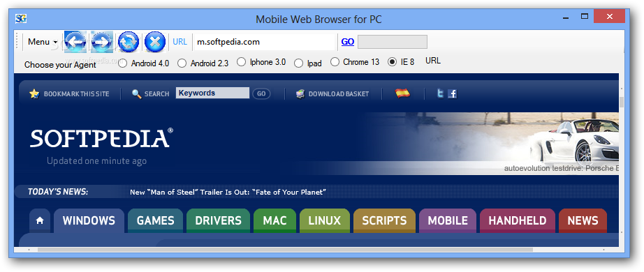Click the Spanish flag icon

coord(402,93)
